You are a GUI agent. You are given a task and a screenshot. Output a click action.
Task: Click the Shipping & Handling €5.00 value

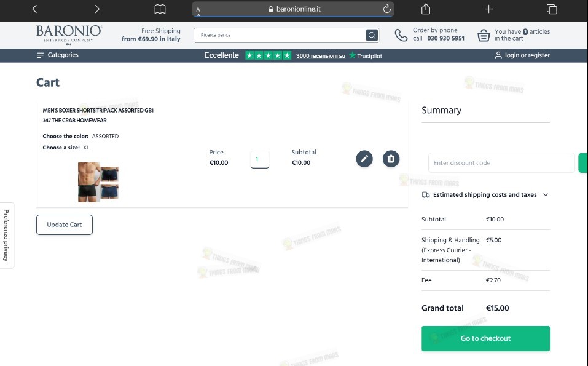tap(493, 241)
